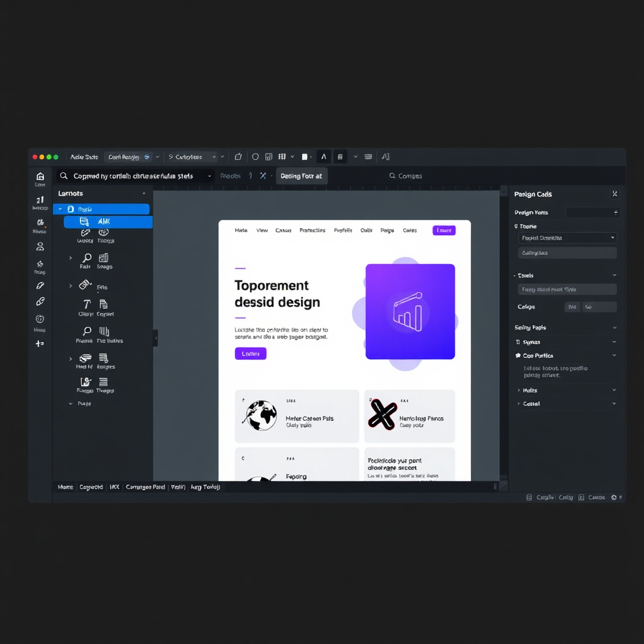Select the Text tool in the top toolbar
644x644 pixels.
tap(323, 157)
